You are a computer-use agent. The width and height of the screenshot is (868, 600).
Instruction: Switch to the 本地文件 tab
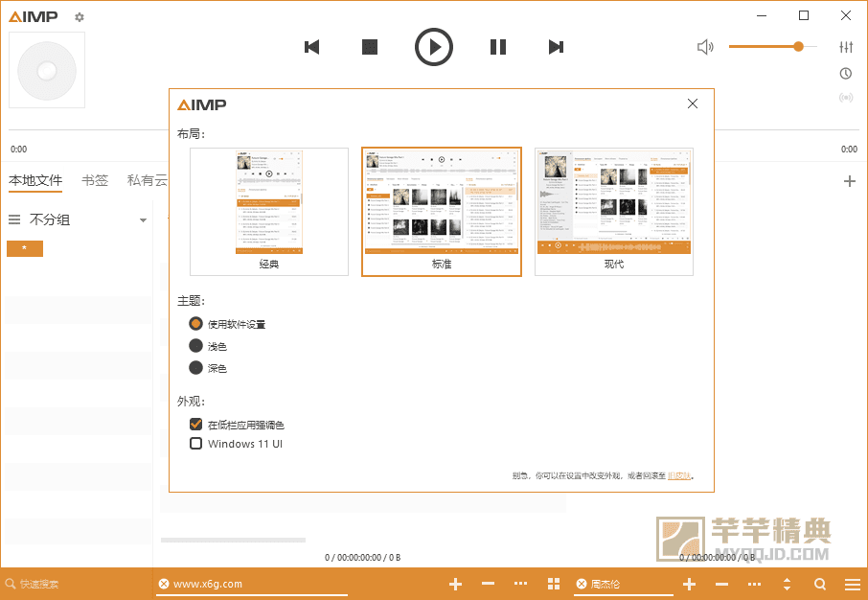(x=35, y=180)
